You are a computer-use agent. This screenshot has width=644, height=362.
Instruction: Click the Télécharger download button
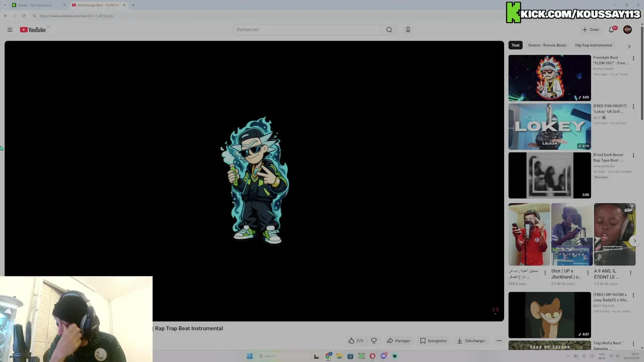click(471, 341)
